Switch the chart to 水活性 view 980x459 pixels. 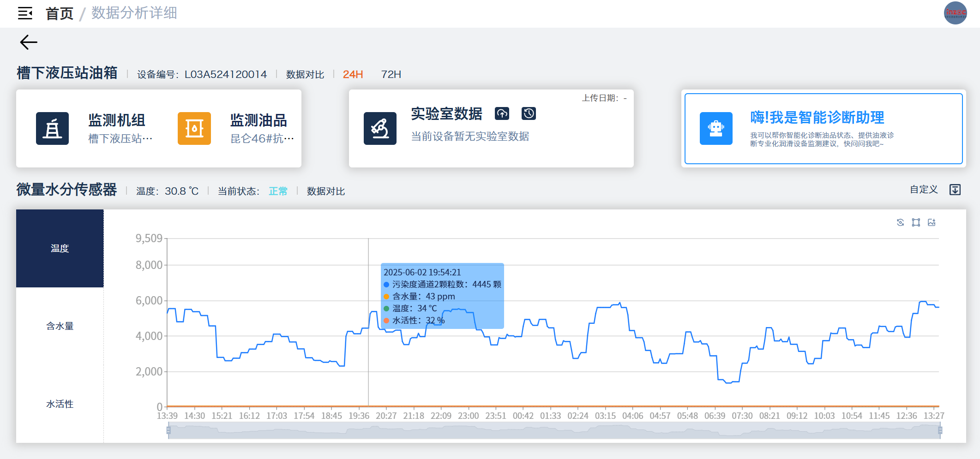click(60, 404)
